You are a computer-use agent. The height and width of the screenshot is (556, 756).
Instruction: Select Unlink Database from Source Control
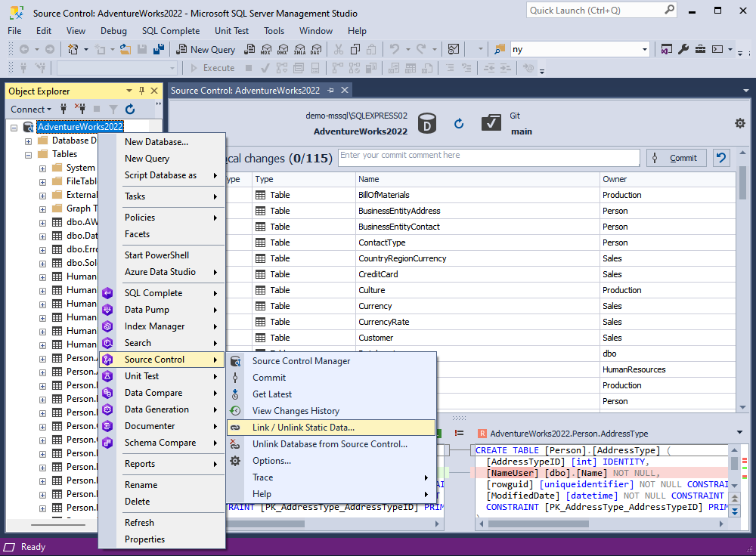331,444
